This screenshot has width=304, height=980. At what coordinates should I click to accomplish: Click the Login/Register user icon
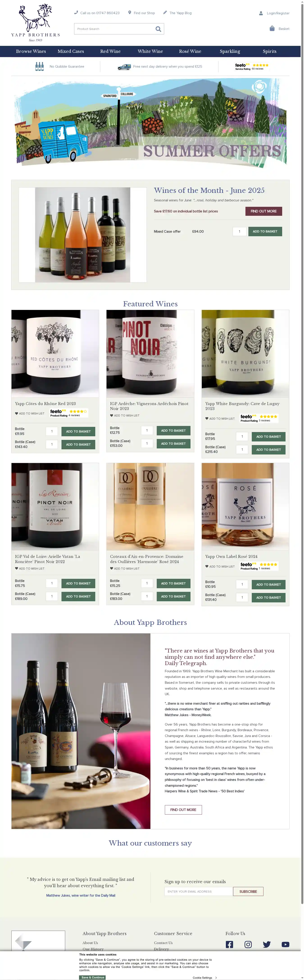261,13
